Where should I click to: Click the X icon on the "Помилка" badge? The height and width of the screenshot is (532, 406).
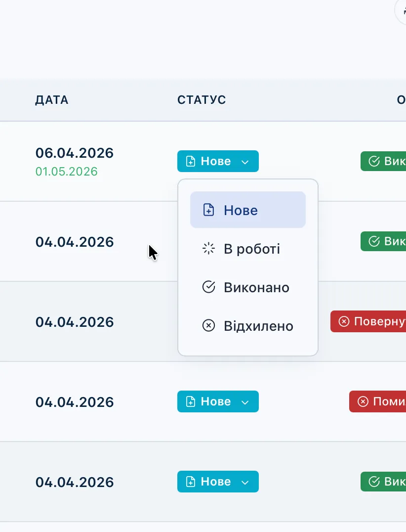click(x=363, y=401)
